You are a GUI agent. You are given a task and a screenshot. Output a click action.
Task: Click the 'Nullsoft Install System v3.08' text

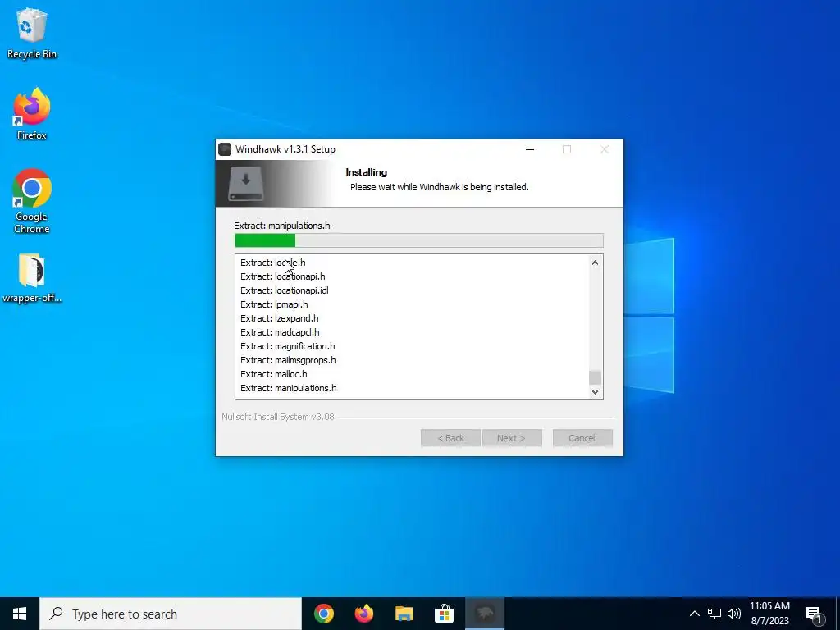[x=278, y=417]
